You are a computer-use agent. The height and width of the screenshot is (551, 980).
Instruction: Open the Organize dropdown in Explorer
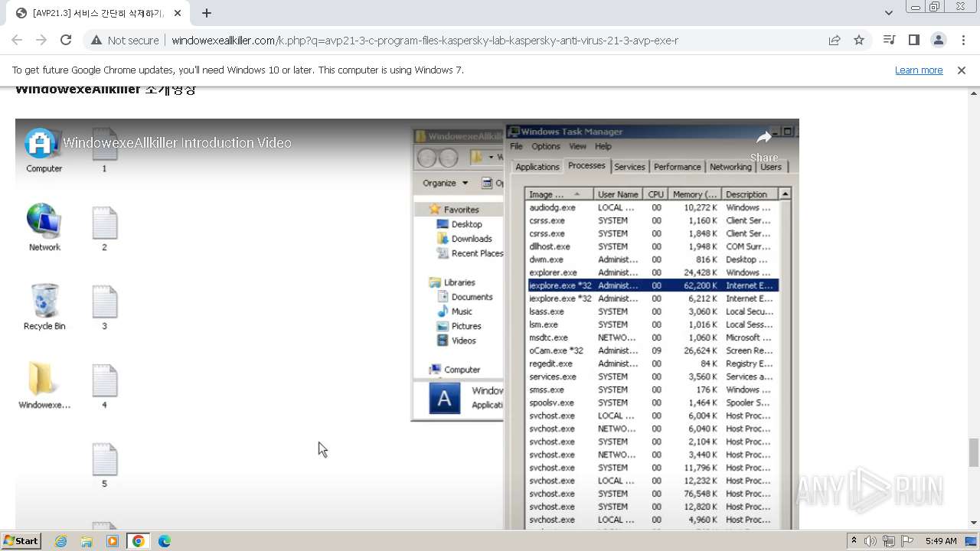coord(445,183)
